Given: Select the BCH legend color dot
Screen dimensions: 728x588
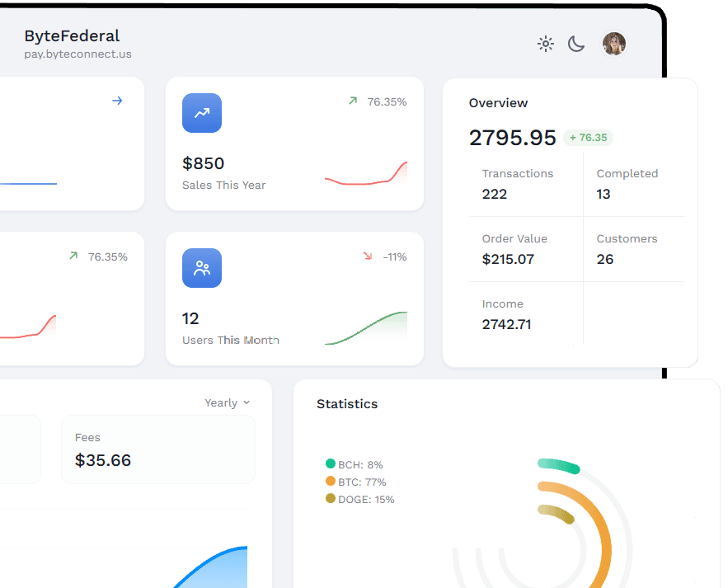Looking at the screenshot, I should pyautogui.click(x=331, y=463).
